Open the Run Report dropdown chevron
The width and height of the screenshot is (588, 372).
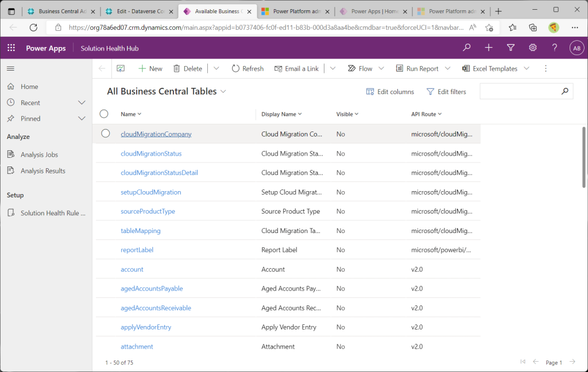tap(447, 69)
